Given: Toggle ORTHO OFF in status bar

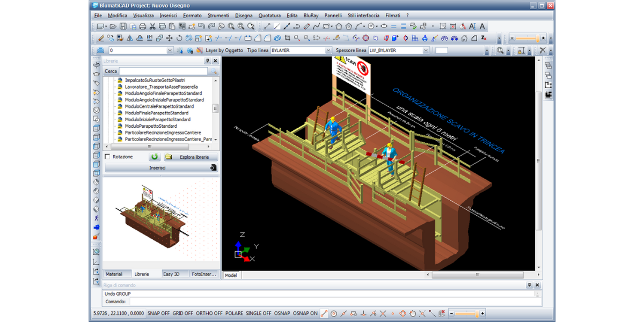Looking at the screenshot, I should 209,313.
